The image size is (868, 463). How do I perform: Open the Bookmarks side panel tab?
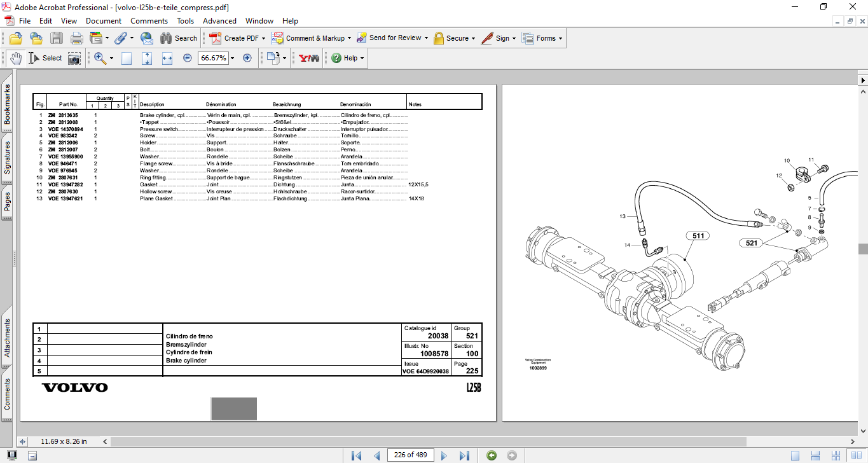pyautogui.click(x=7, y=104)
